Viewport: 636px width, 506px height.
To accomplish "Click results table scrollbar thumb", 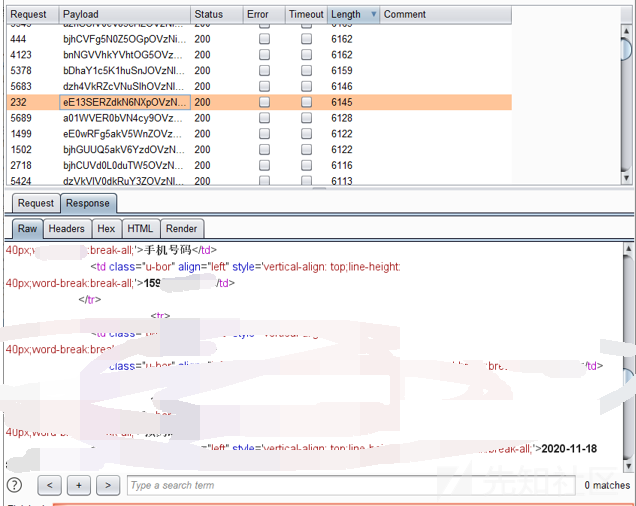I will pos(627,49).
